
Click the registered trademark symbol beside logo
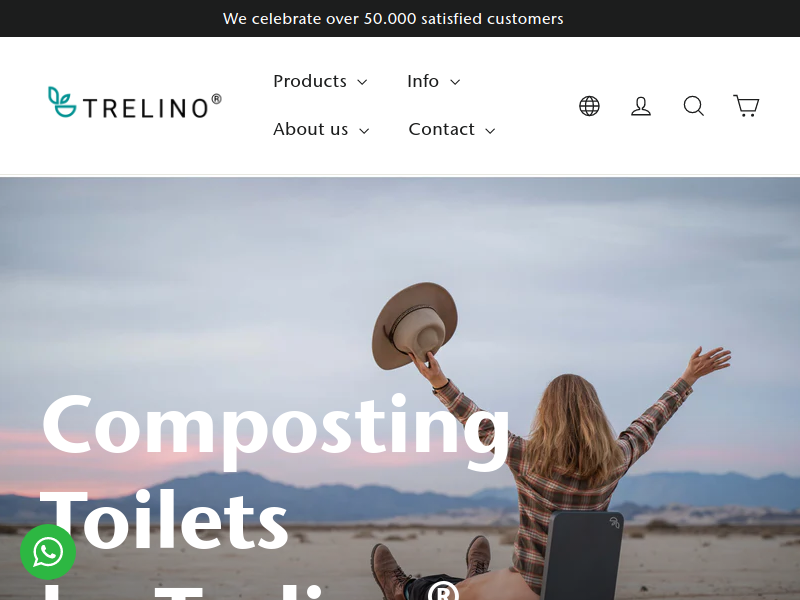point(216,99)
